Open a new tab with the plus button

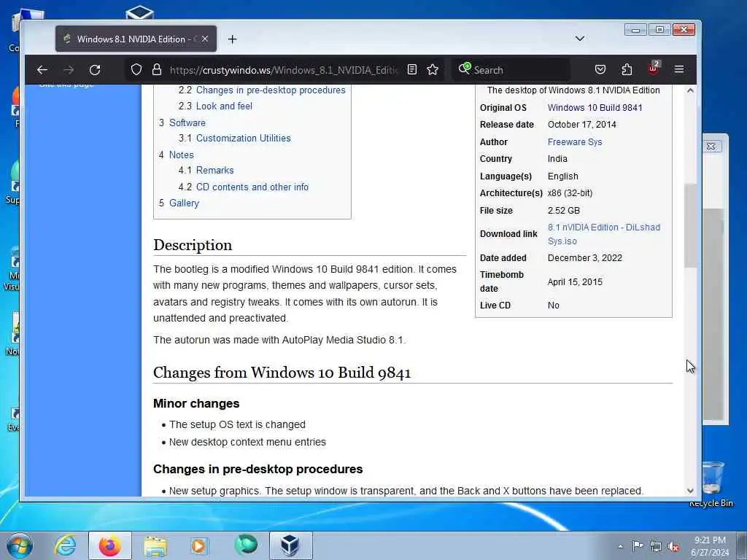tap(233, 39)
